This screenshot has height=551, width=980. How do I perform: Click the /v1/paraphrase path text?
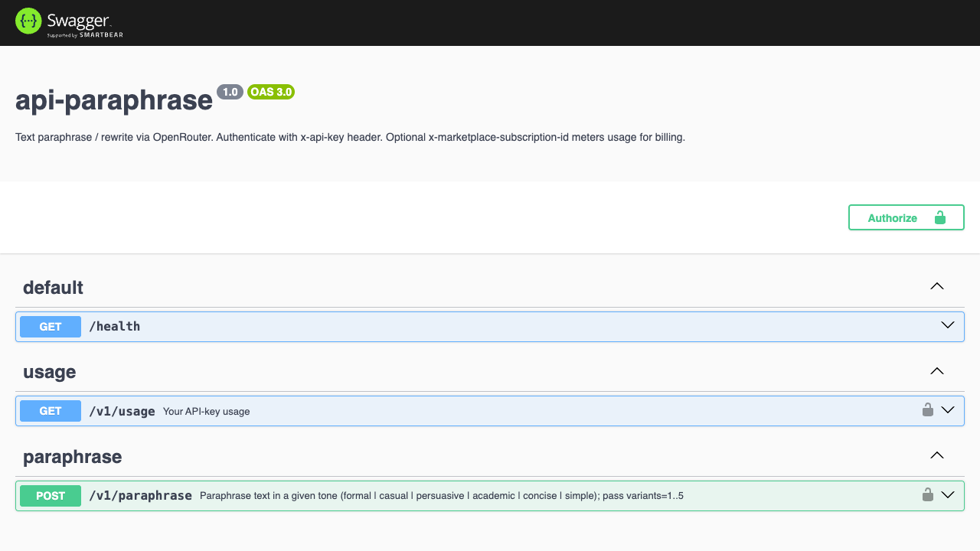140,496
